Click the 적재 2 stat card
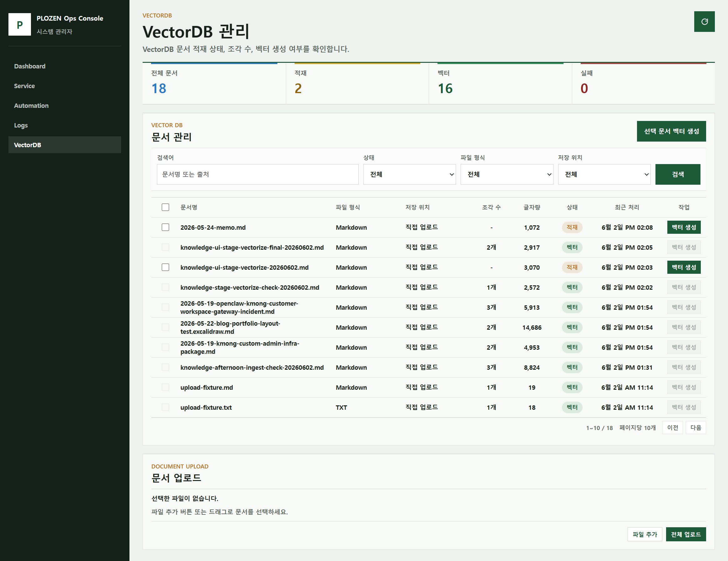This screenshot has height=561, width=728. 357,83
